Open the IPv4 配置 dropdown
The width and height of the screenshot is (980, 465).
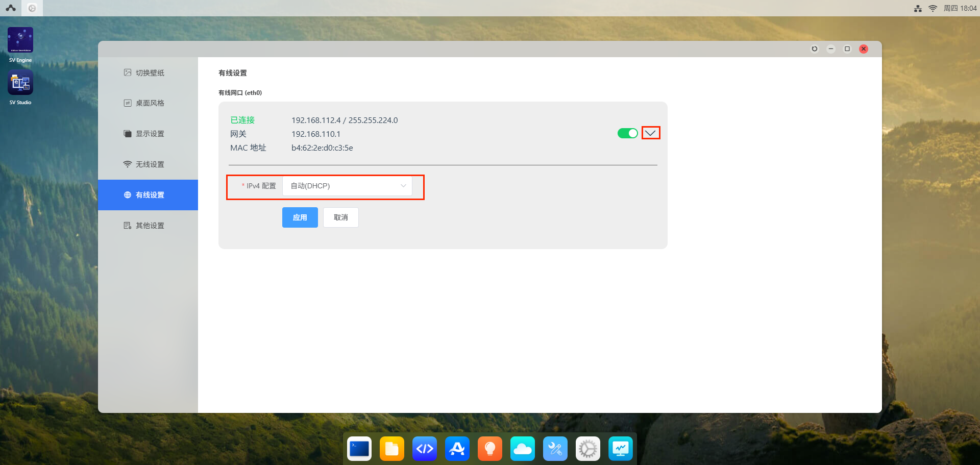pos(347,186)
